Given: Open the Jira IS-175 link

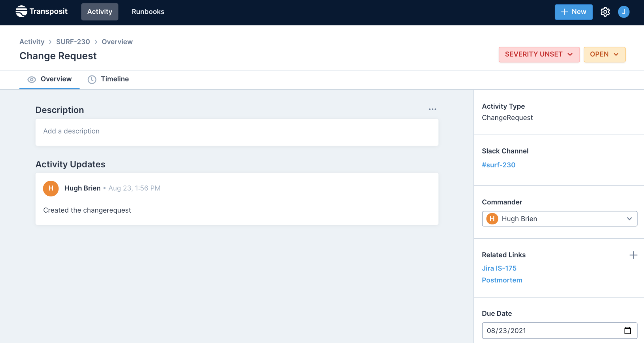Looking at the screenshot, I should pyautogui.click(x=499, y=268).
